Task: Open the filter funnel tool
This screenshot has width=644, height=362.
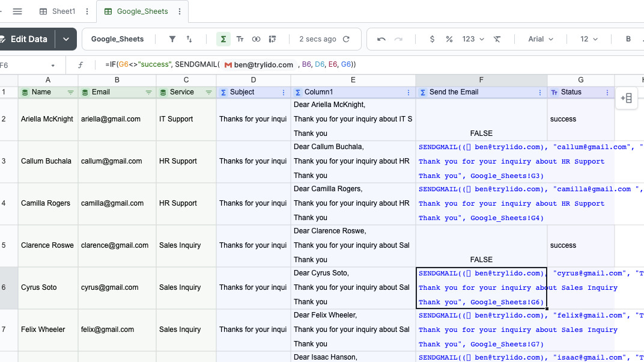Action: click(172, 39)
